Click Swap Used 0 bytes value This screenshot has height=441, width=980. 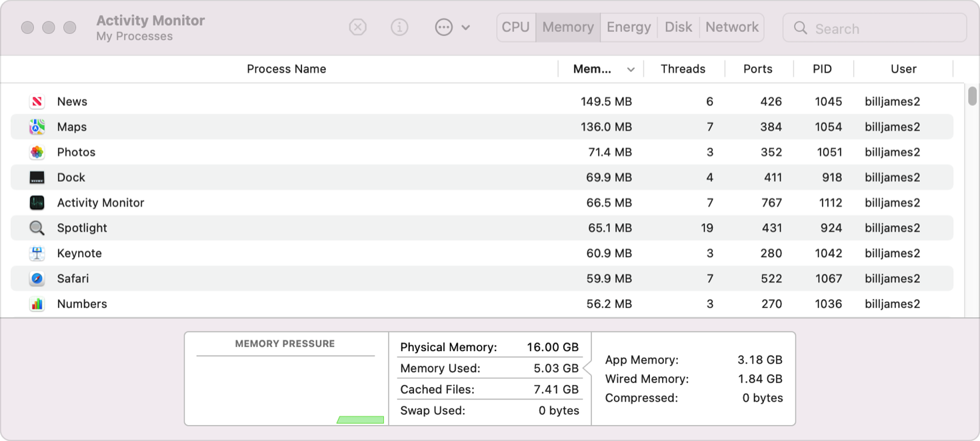pyautogui.click(x=559, y=411)
